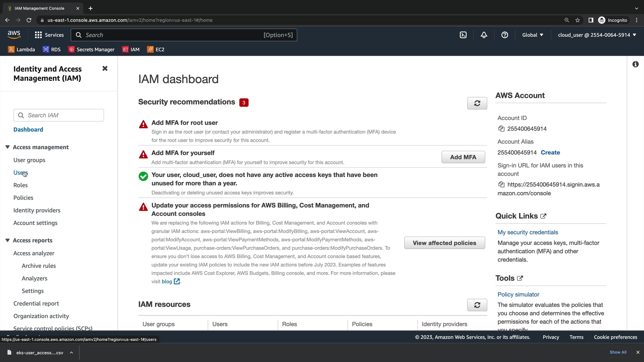
Task: Open the Services grid menu
Action: click(49, 35)
